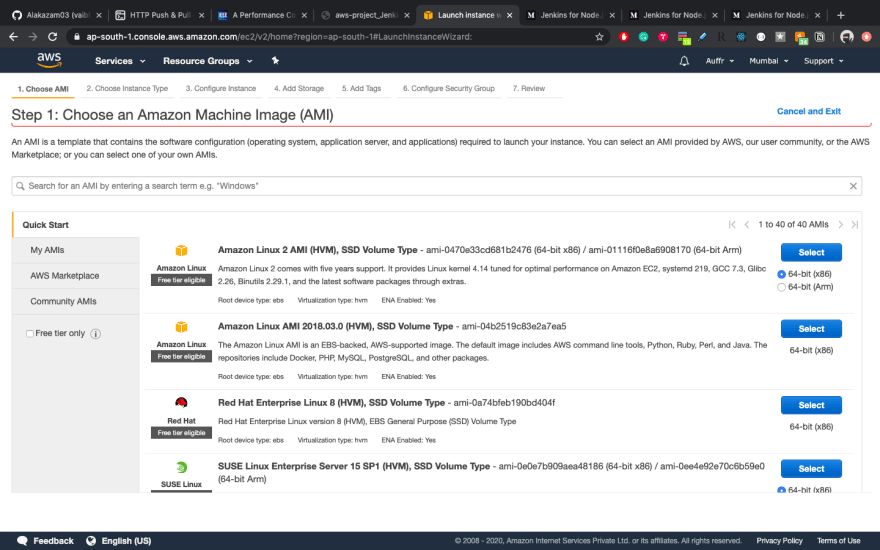Jump to first page of AMI list
The width and height of the screenshot is (880, 550).
[x=732, y=224]
